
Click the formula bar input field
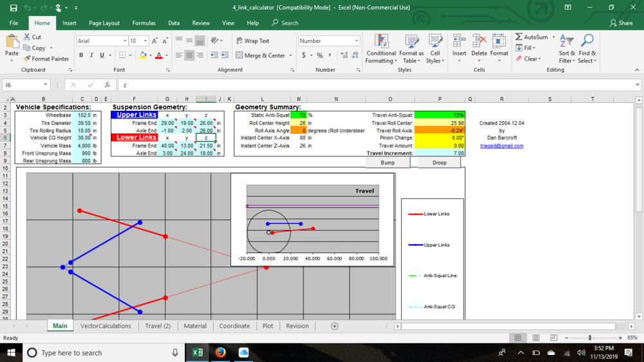tap(376, 85)
